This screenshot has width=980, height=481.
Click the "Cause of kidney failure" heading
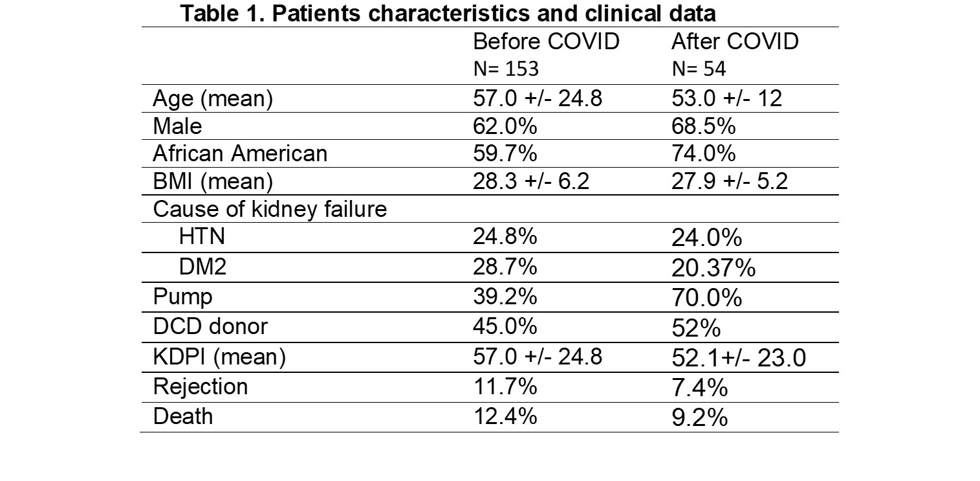[x=270, y=210]
